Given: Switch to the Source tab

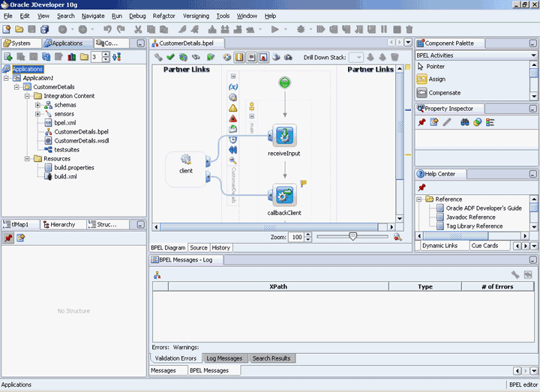Looking at the screenshot, I should (199, 247).
